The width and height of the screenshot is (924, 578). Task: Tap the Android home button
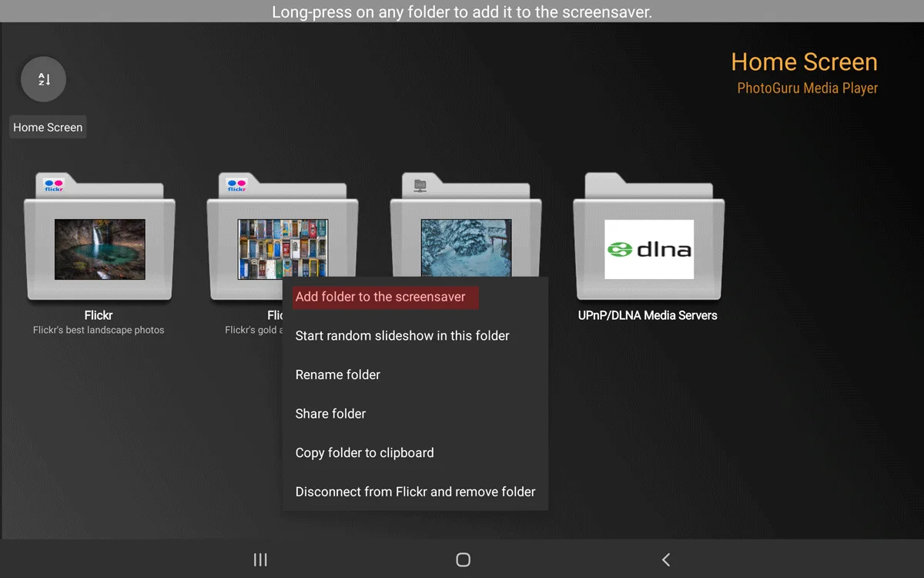463,560
